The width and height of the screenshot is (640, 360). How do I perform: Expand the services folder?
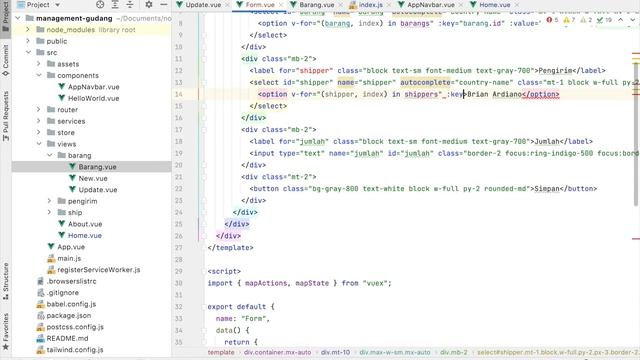click(x=39, y=121)
